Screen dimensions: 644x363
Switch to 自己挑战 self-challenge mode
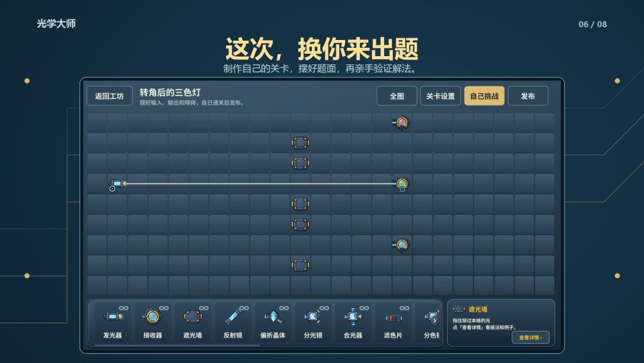(484, 96)
